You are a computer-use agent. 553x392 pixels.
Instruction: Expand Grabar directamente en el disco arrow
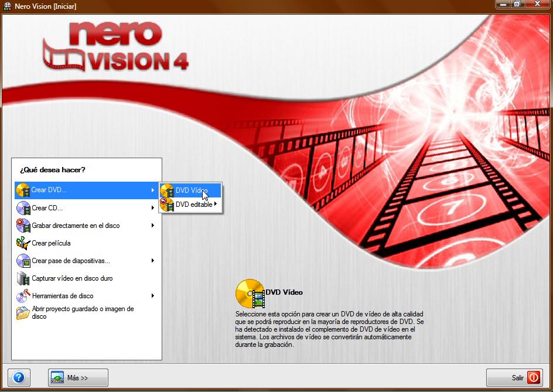pyautogui.click(x=153, y=225)
